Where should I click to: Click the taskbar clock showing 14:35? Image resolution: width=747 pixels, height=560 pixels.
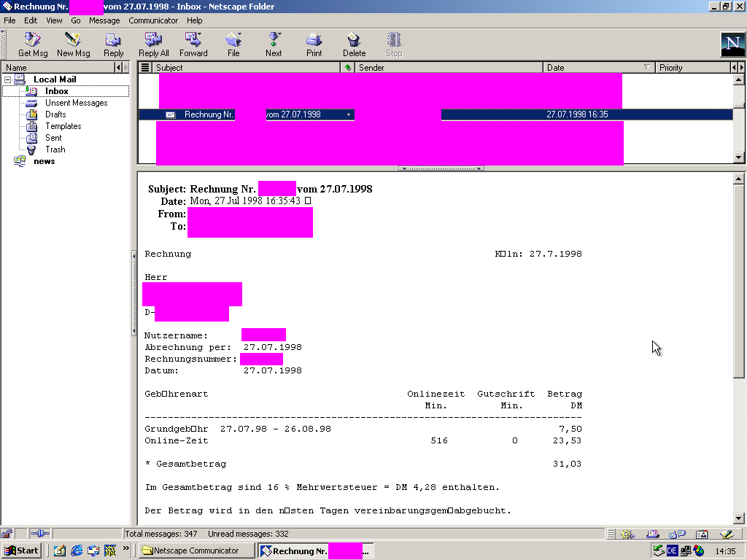point(725,551)
